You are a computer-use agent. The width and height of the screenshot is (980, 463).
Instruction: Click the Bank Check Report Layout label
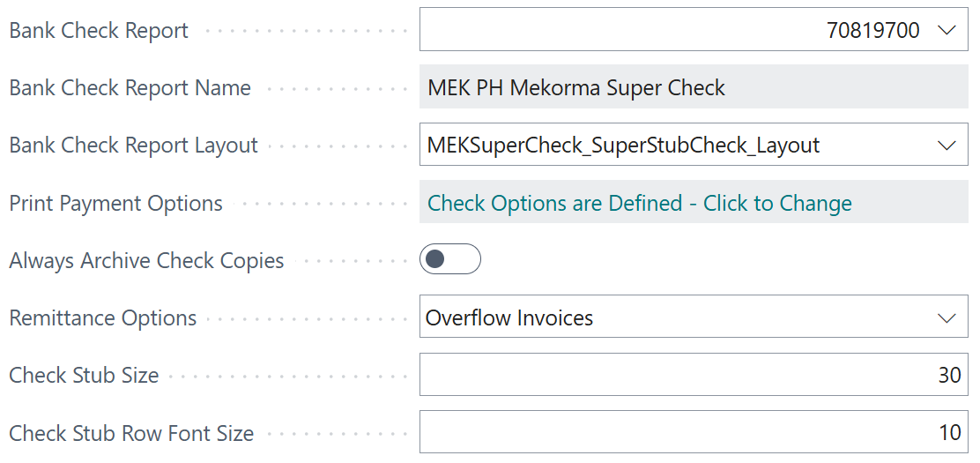(x=133, y=146)
